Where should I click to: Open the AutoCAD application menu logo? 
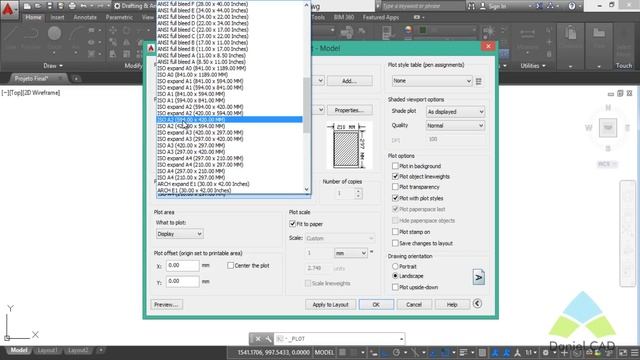click(x=8, y=9)
